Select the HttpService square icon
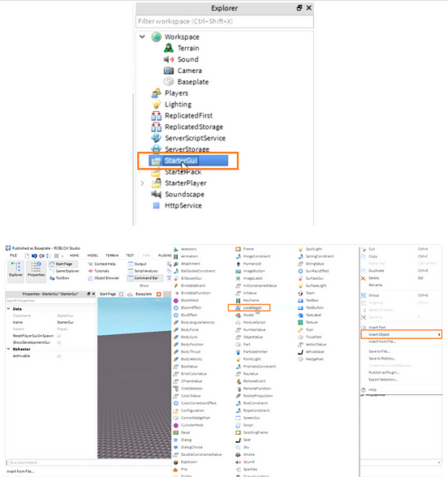448x477 pixels. click(x=156, y=206)
